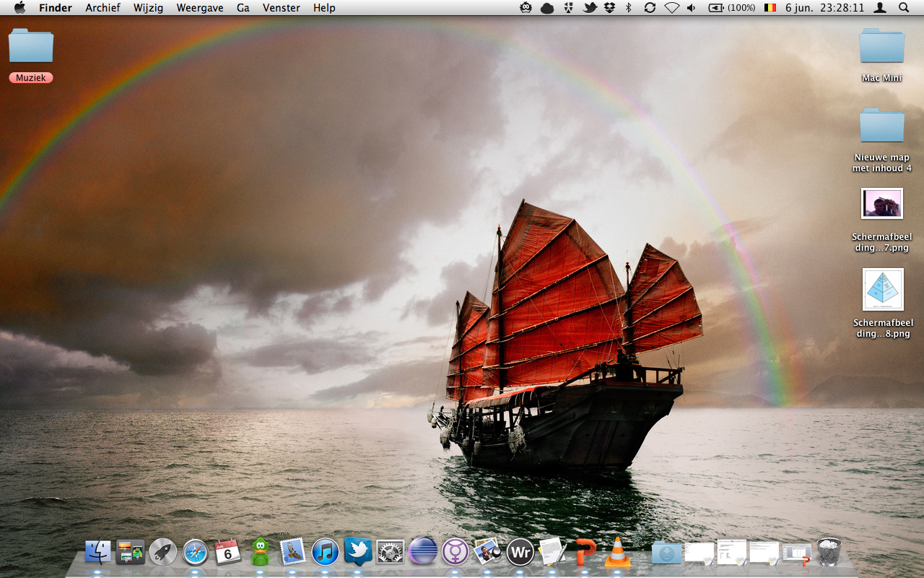
Task: Click the user account silhouette icon
Action: pos(880,8)
